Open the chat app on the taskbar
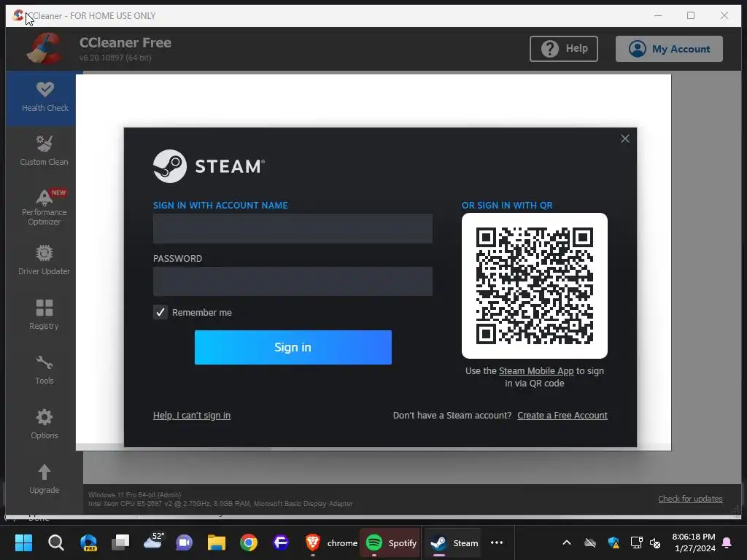 tap(184, 542)
